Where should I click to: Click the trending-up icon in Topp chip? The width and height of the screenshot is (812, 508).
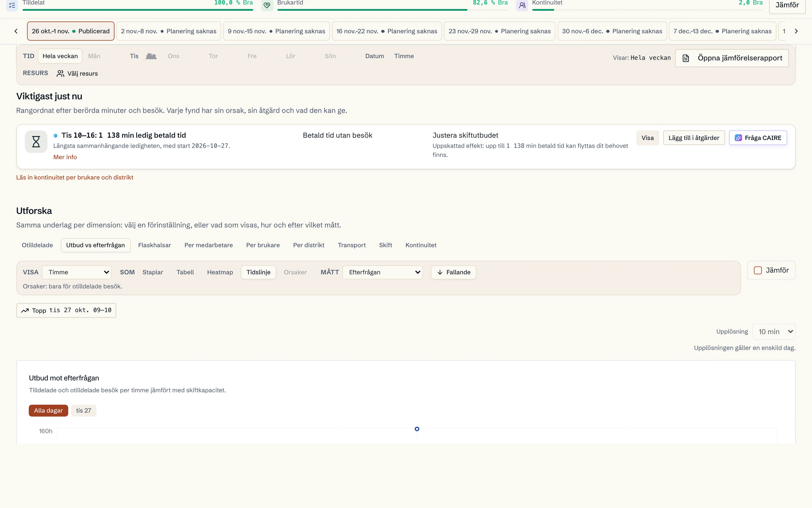(25, 311)
